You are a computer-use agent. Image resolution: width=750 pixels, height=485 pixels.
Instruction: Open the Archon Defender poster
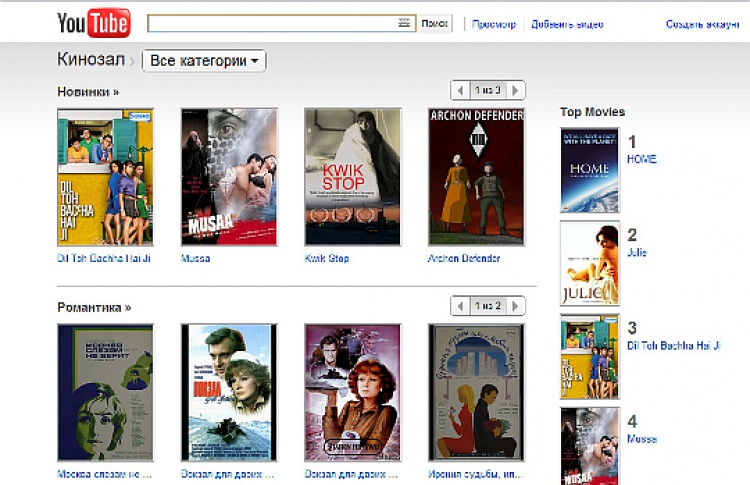[476, 177]
